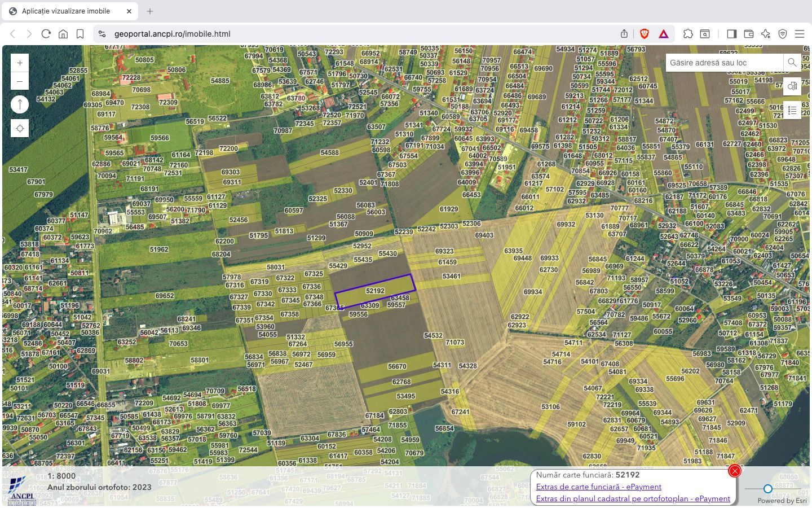Open site settings in address bar

point(102,34)
